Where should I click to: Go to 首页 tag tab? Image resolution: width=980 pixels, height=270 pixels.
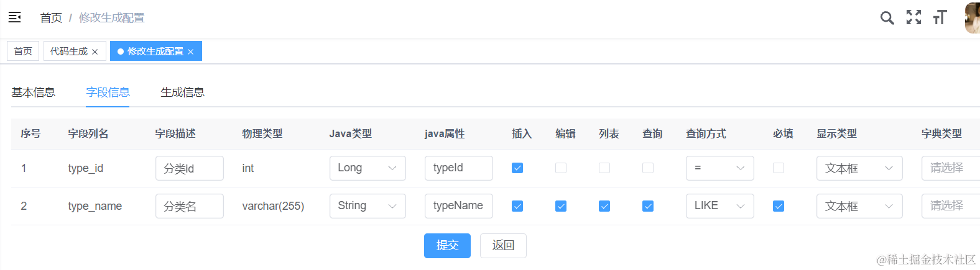pos(23,52)
